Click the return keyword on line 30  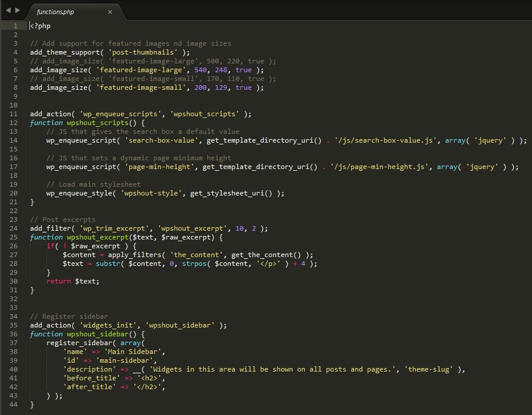click(59, 281)
